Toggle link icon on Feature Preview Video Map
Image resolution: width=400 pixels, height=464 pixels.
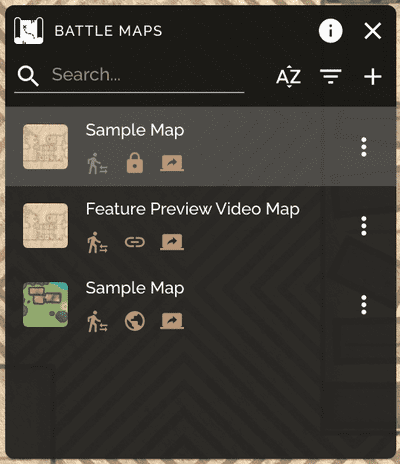pos(135,242)
